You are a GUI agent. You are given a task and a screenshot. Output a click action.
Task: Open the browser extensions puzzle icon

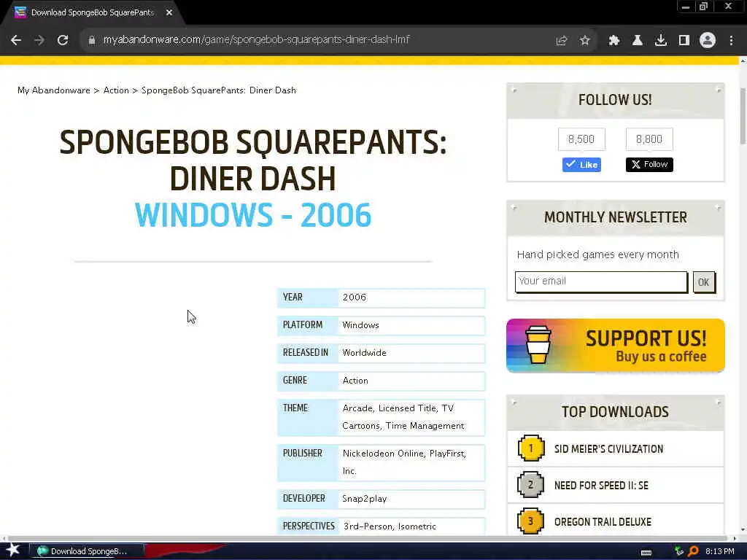614,41
